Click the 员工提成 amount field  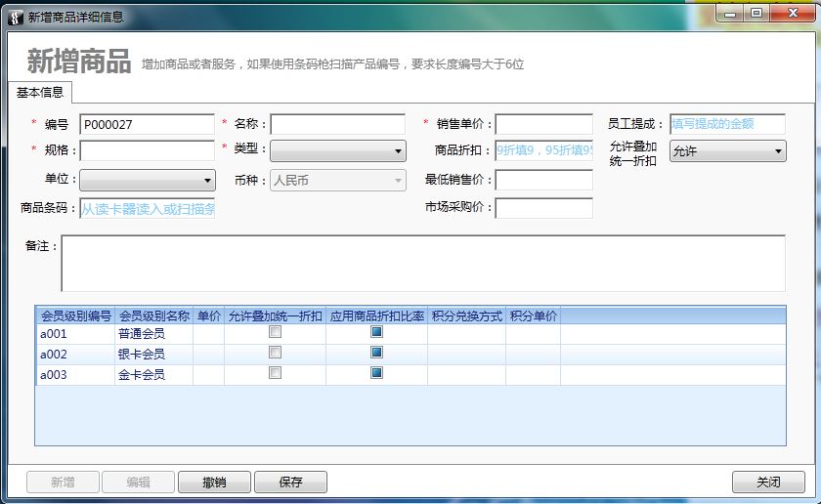tap(726, 124)
